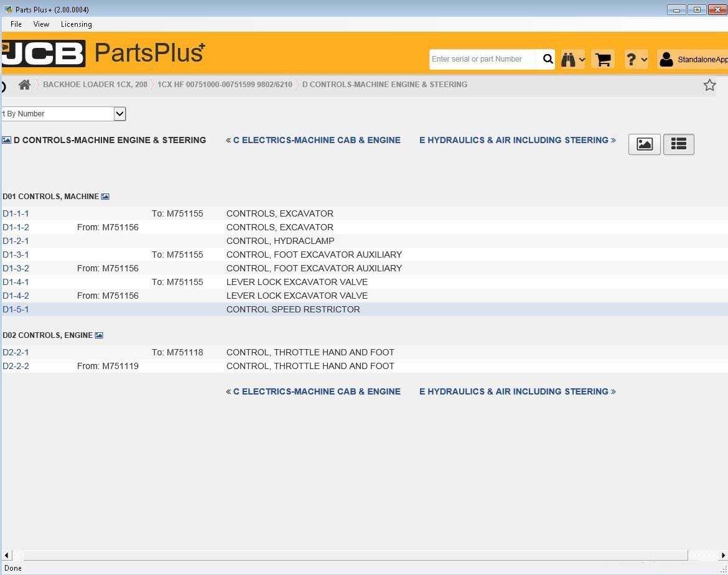Expand the Sort By Number dropdown
The width and height of the screenshot is (728, 575).
[120, 114]
